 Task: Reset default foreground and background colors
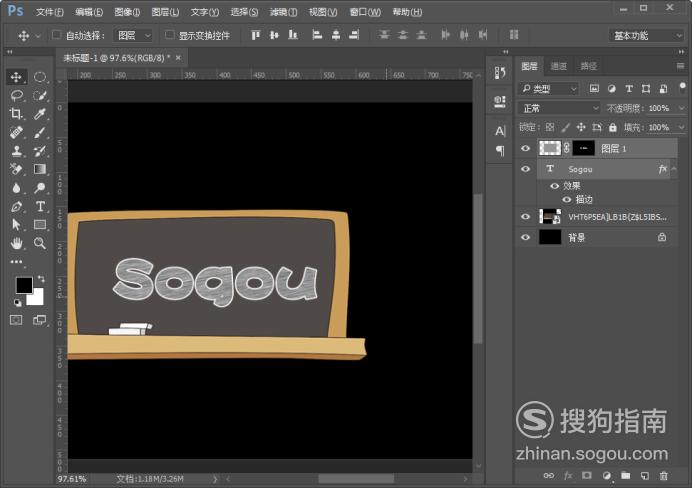tap(17, 303)
